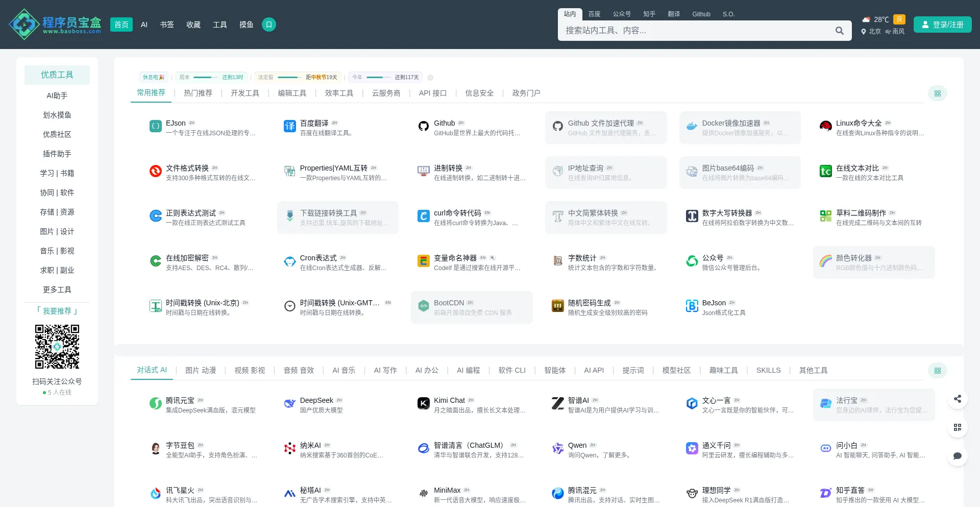Open the BeJson icon
The image size is (980, 507).
(692, 306)
